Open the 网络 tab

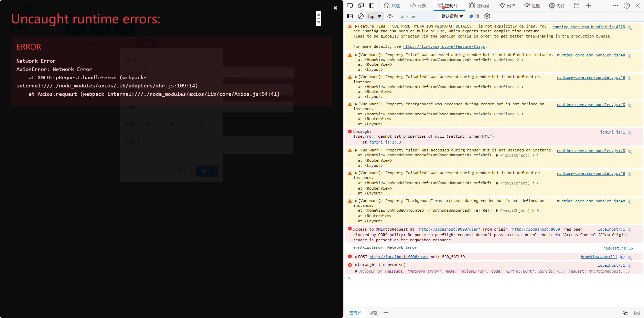pyautogui.click(x=507, y=6)
